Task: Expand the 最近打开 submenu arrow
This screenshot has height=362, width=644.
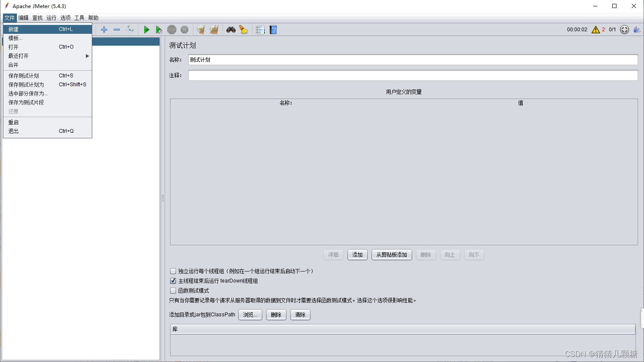Action: point(87,56)
